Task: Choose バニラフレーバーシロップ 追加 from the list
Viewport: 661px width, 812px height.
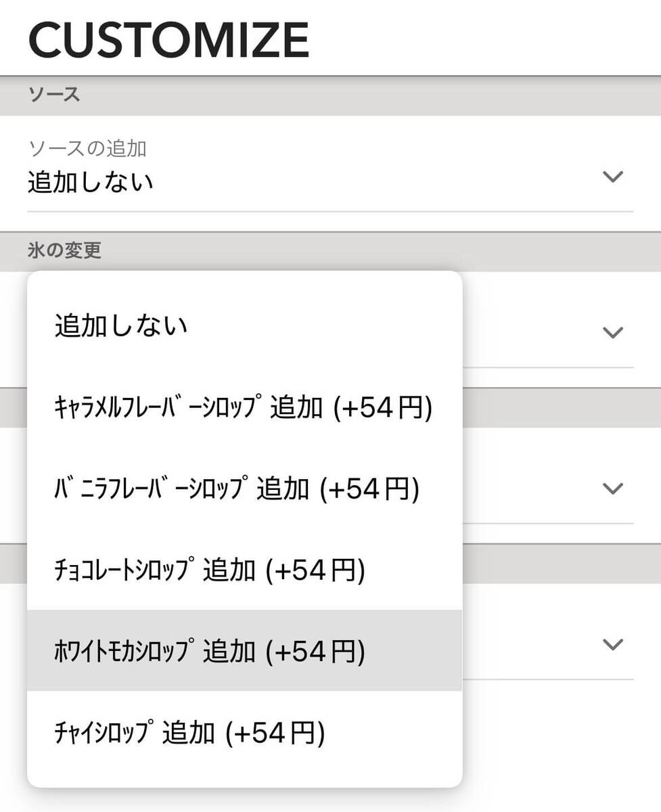Action: pos(237,489)
